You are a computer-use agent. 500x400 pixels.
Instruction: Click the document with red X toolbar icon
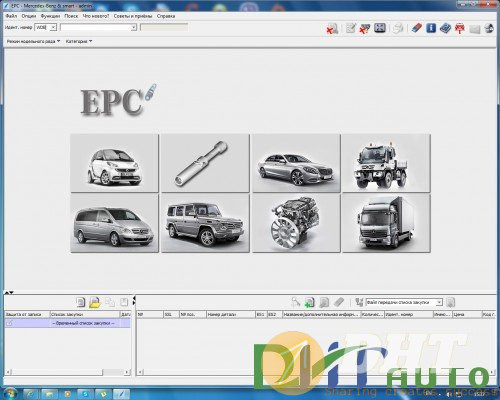(332, 29)
